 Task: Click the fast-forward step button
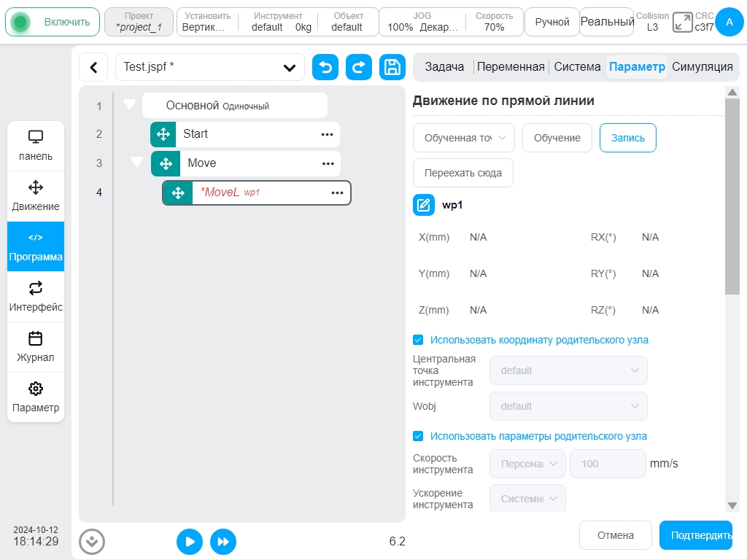[x=223, y=542]
